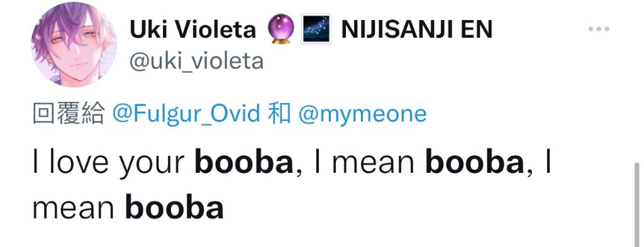Viewport: 644px width, 247px height.
Task: Open the @uki_violeta handle
Action: click(197, 62)
